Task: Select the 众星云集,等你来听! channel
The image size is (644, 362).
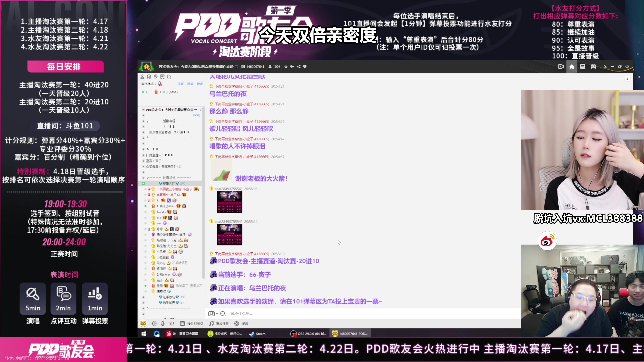Action: point(161,166)
